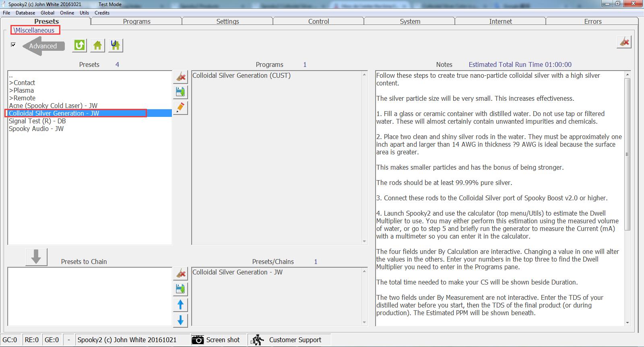
Task: Open Customer Support from status bar
Action: pyautogui.click(x=289, y=340)
